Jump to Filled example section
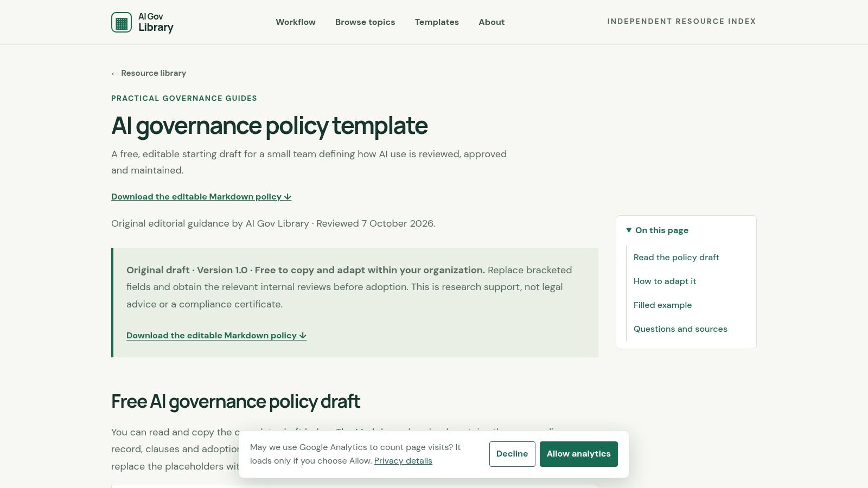The image size is (868, 488). 662,305
